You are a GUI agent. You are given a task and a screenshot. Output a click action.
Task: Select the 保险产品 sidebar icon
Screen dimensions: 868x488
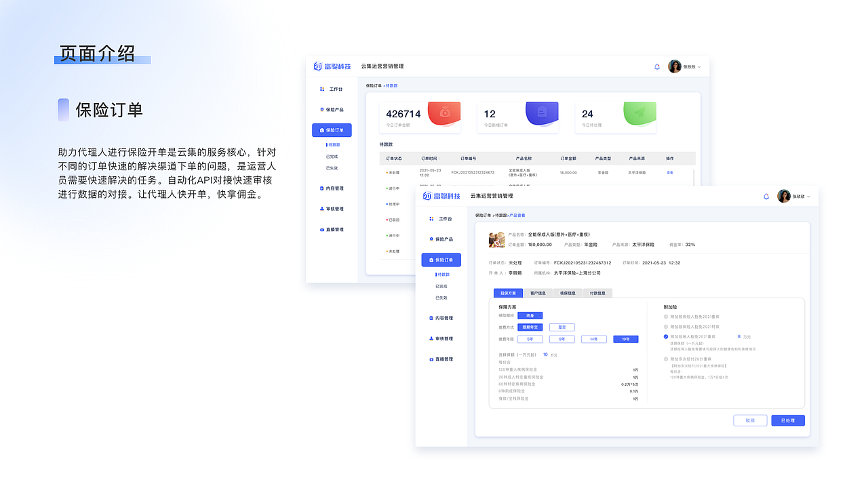[441, 239]
